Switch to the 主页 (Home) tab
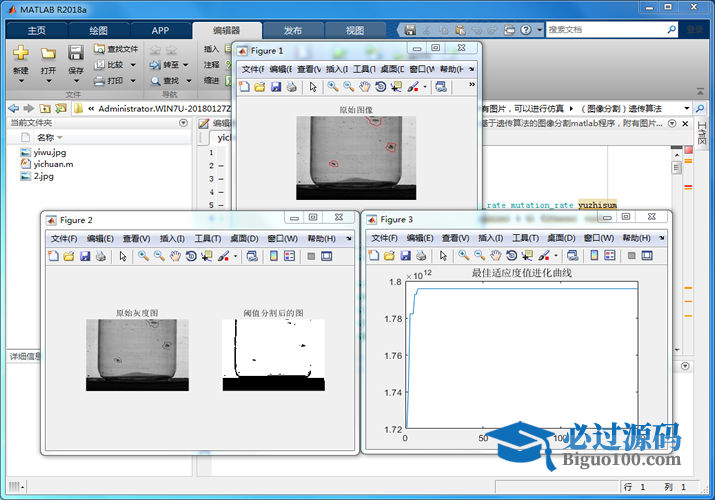The width and height of the screenshot is (715, 500). 37,31
